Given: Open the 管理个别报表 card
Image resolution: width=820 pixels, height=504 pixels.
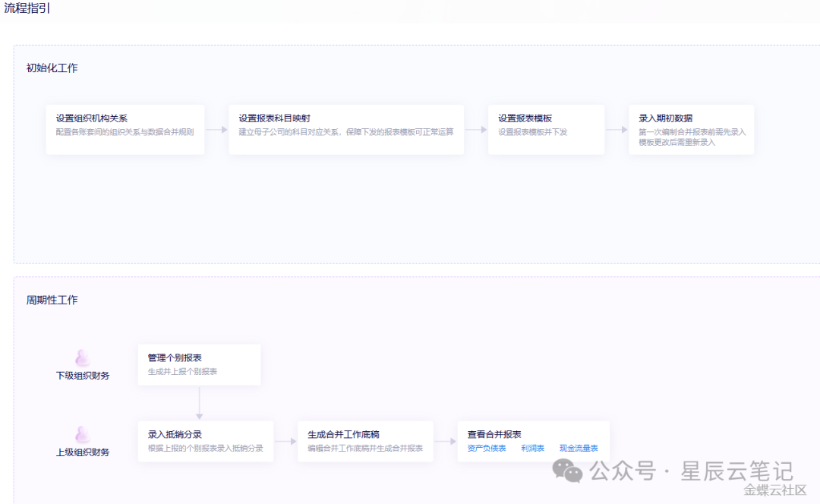Looking at the screenshot, I should [x=199, y=364].
